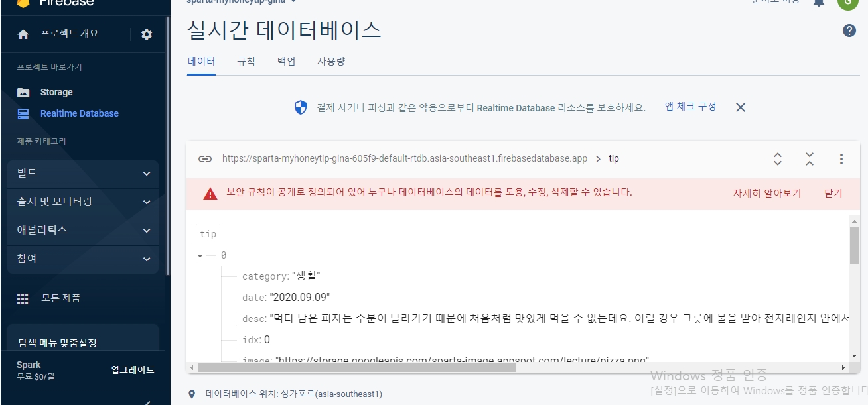Click the database location pin icon
868x405 pixels.
pyautogui.click(x=192, y=394)
